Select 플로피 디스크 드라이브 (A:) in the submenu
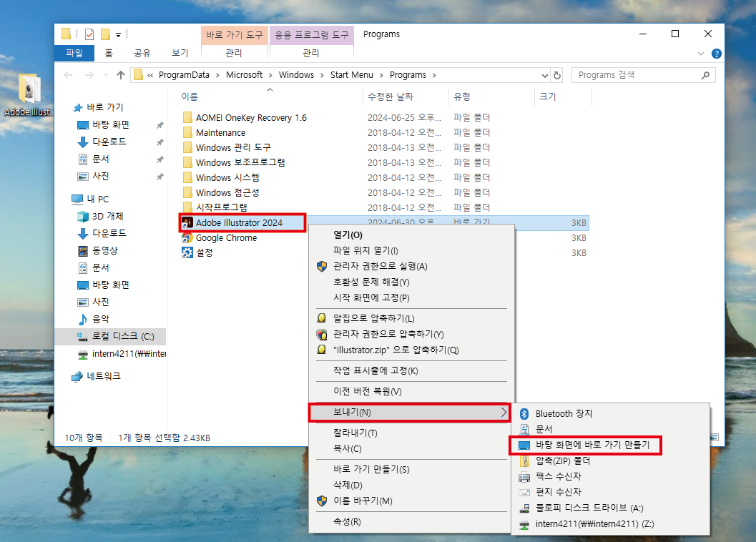756x542 pixels. (x=610, y=508)
